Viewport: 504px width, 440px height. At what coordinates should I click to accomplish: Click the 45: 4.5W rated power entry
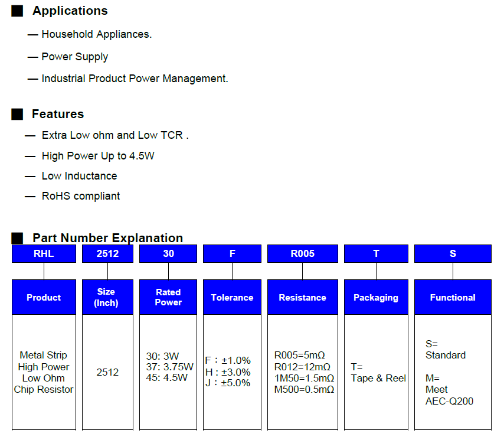click(x=166, y=377)
